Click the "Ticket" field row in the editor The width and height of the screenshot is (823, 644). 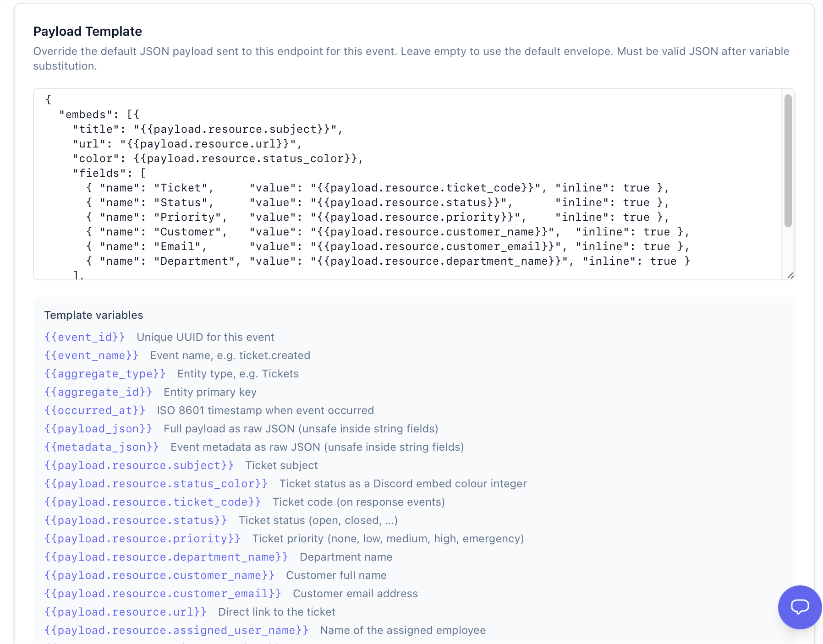tap(378, 188)
